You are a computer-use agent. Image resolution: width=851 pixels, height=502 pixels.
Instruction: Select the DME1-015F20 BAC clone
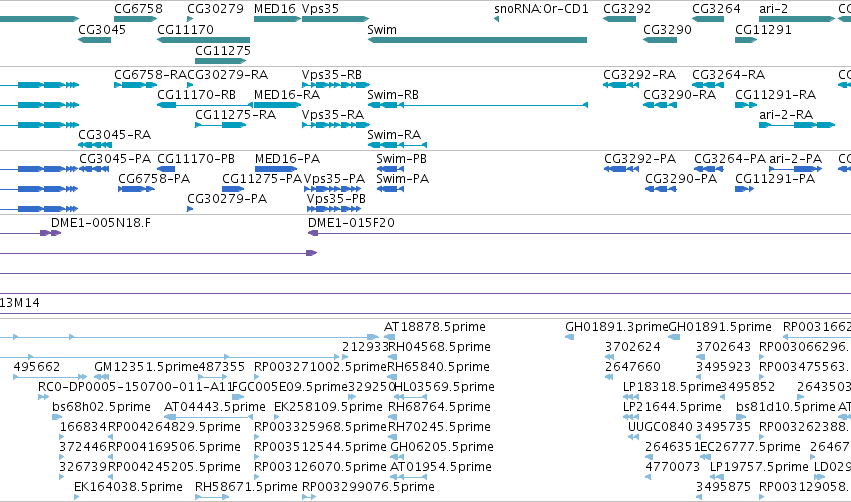coord(579,233)
